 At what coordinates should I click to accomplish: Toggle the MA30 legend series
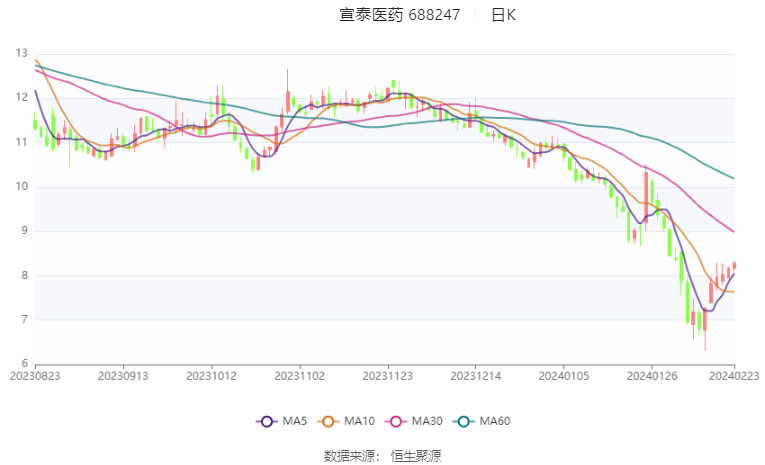pyautogui.click(x=414, y=421)
